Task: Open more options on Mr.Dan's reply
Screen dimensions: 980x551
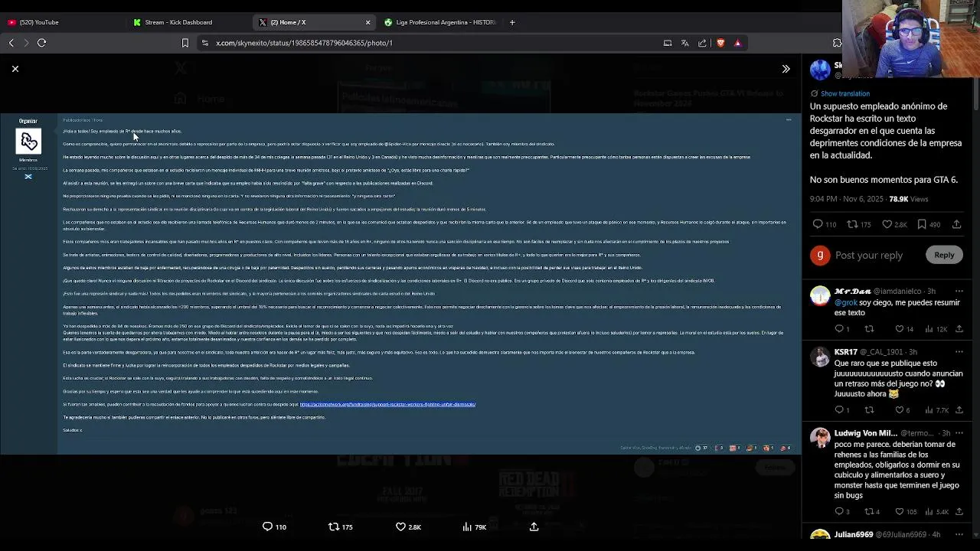Action: (959, 292)
